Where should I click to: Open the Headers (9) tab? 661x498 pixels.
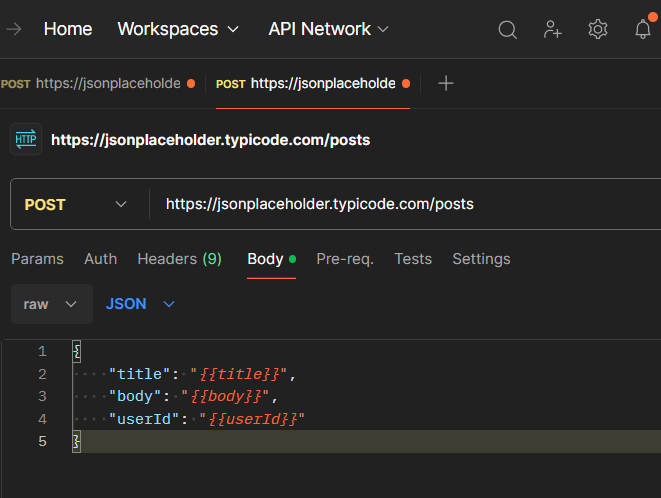click(179, 259)
